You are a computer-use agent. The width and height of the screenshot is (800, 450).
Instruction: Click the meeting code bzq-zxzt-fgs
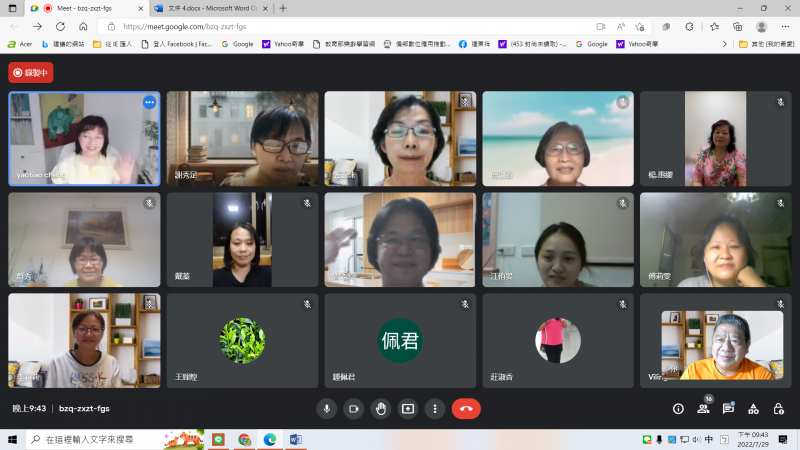pyautogui.click(x=84, y=409)
